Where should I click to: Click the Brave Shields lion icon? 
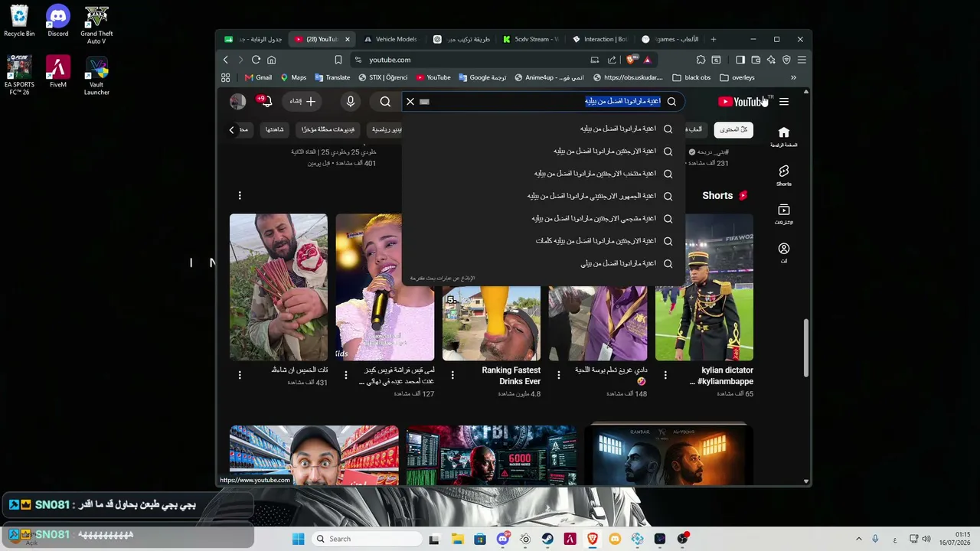[632, 60]
